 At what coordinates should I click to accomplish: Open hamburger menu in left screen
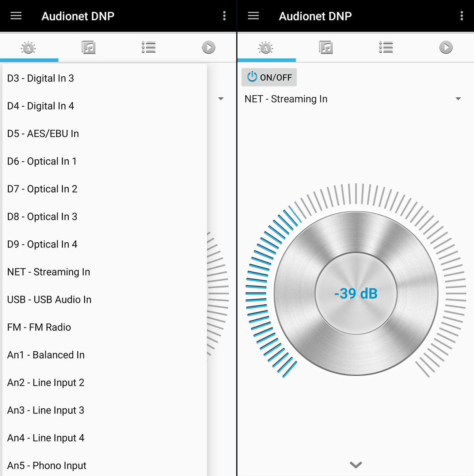[16, 16]
